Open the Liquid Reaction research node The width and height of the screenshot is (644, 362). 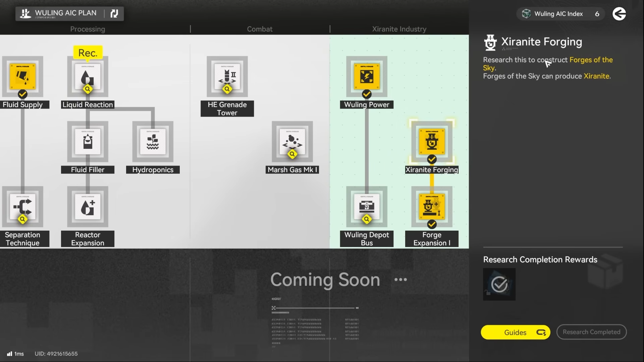[88, 77]
